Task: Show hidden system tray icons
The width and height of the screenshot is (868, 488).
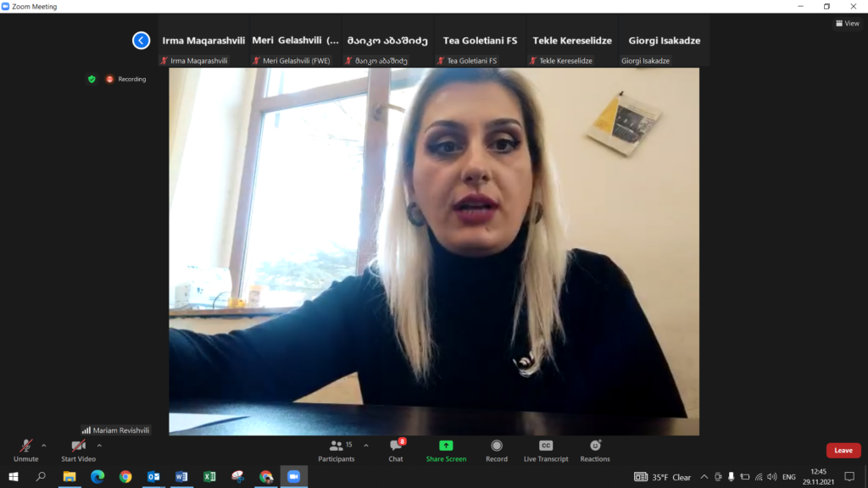Action: 704,477
